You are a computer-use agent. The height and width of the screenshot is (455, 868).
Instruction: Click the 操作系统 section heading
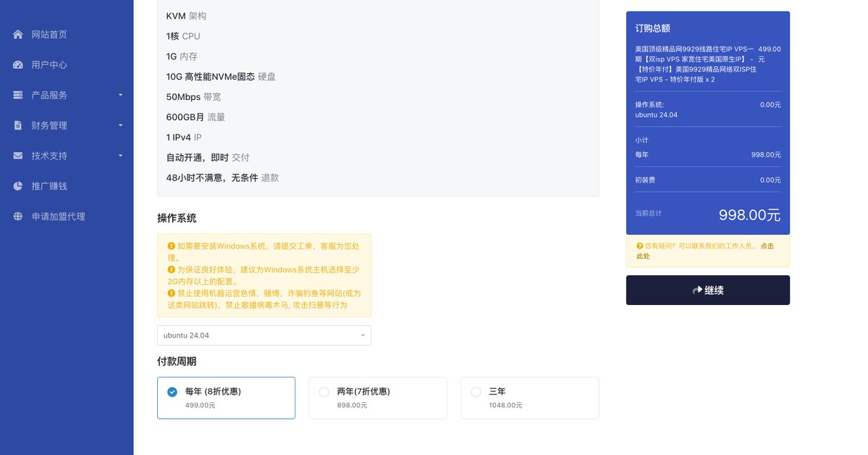(x=177, y=218)
